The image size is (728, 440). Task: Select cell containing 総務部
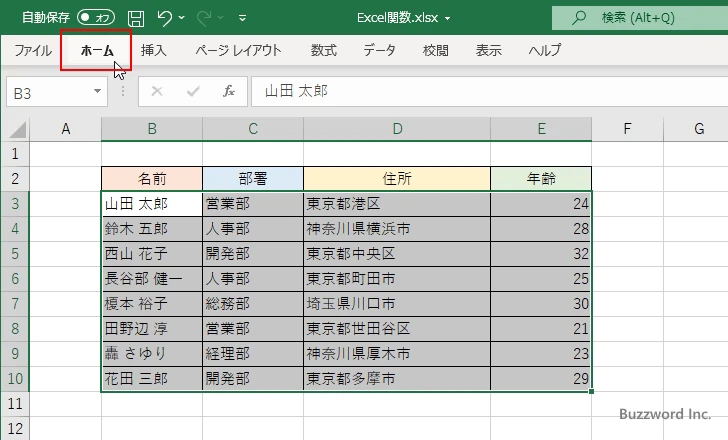(253, 304)
